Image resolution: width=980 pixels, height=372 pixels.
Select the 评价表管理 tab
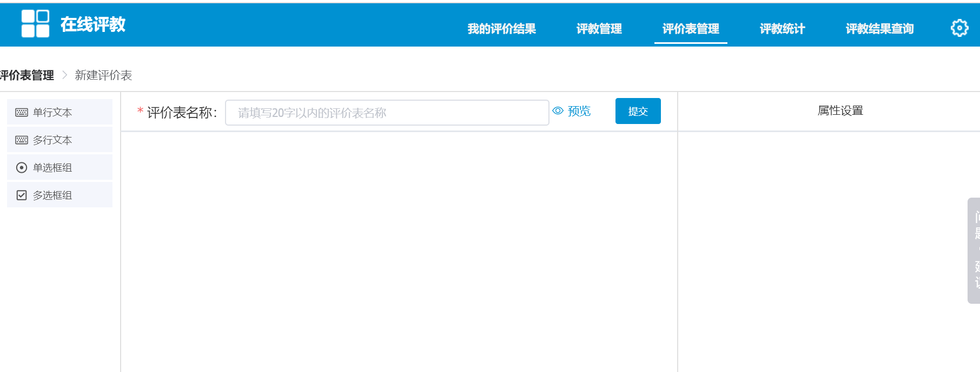pos(691,29)
